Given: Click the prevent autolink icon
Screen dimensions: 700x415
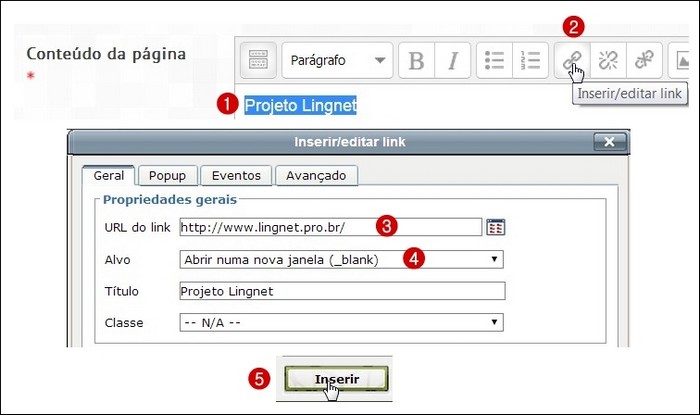Looking at the screenshot, I should (644, 60).
